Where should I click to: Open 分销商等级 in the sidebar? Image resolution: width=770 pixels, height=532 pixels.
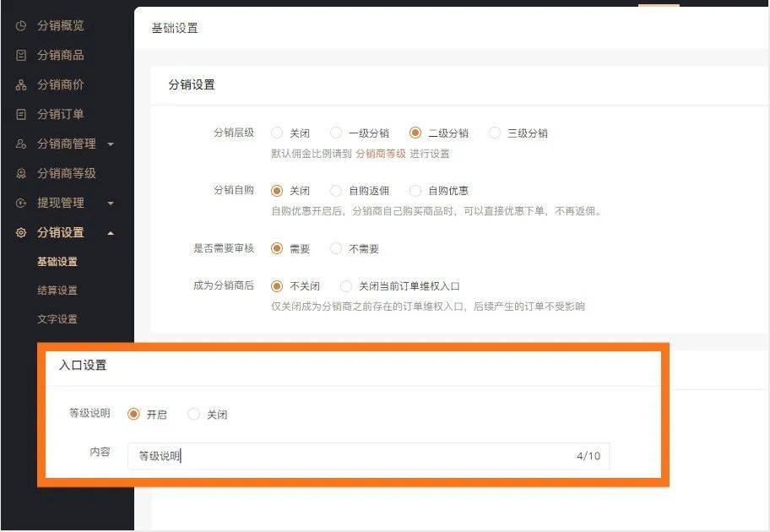point(67,173)
